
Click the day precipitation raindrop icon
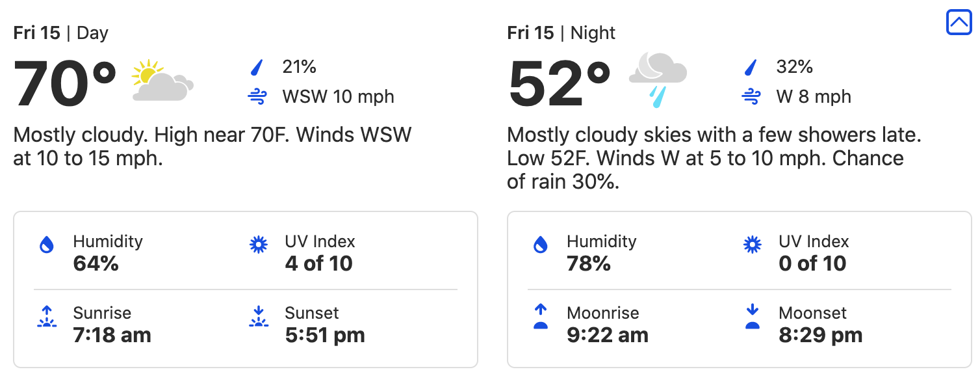pos(257,67)
